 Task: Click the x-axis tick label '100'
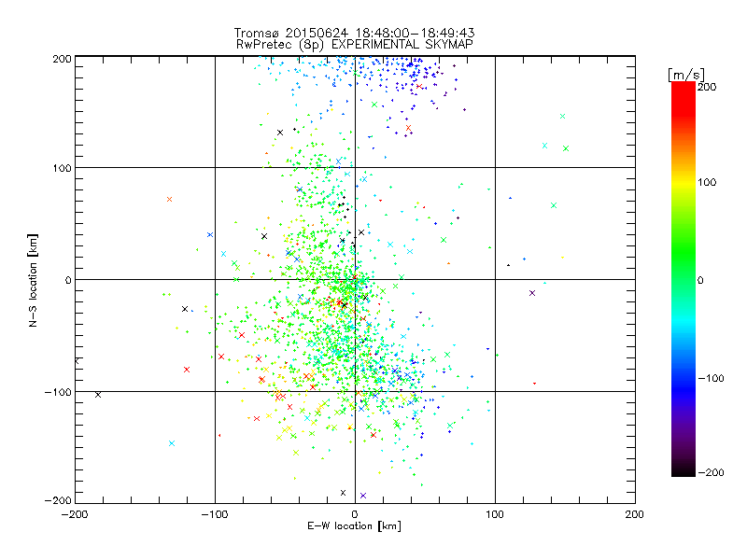click(x=495, y=514)
